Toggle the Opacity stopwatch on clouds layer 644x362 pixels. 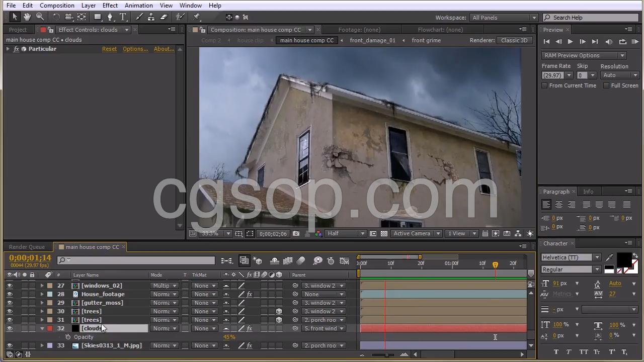coord(68,337)
